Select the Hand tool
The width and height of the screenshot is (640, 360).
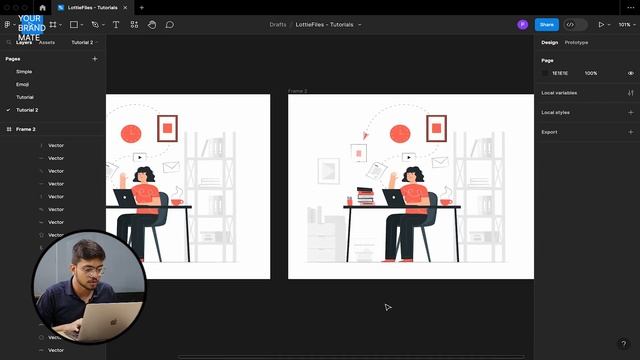tap(152, 24)
